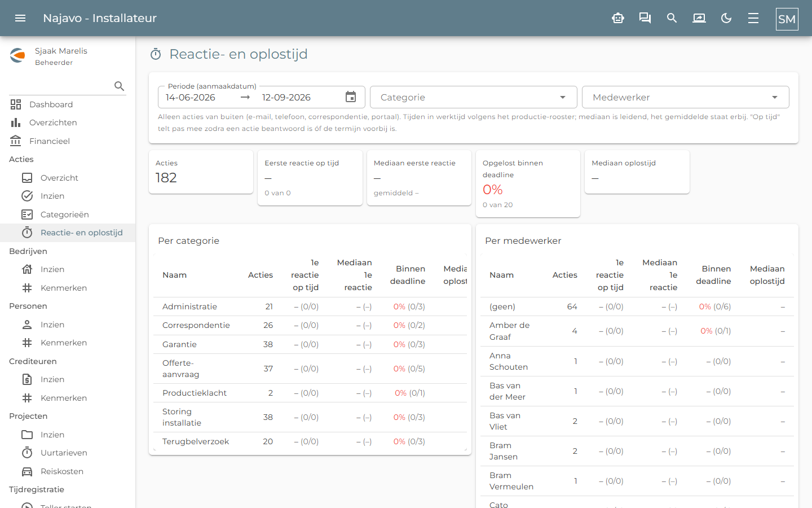The image size is (812, 508).
Task: Sort Per categorie table by Naam header
Action: pos(174,275)
